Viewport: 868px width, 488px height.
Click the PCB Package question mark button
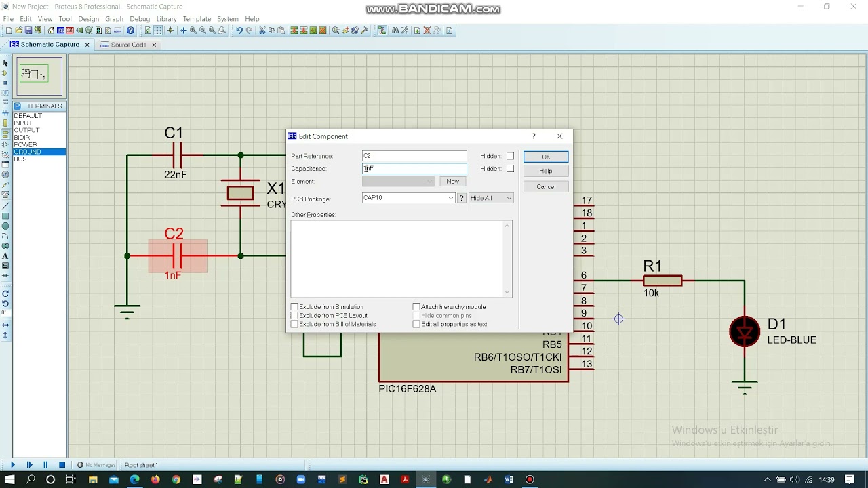(x=461, y=198)
